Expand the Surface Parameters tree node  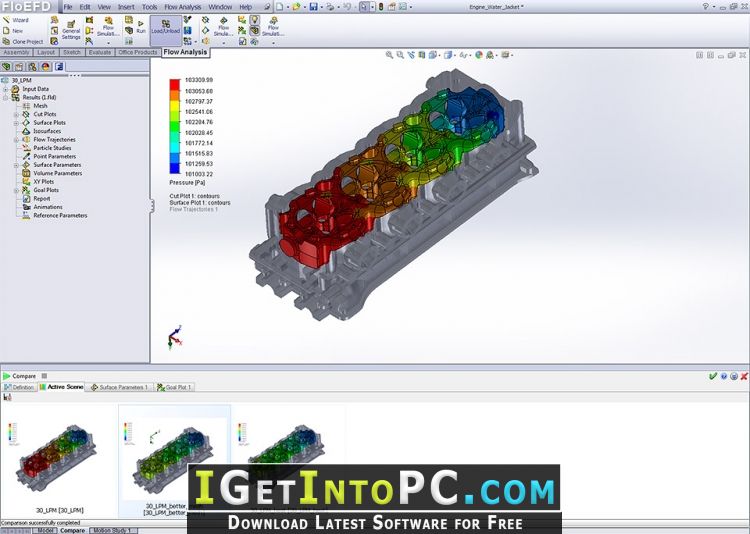(16, 165)
